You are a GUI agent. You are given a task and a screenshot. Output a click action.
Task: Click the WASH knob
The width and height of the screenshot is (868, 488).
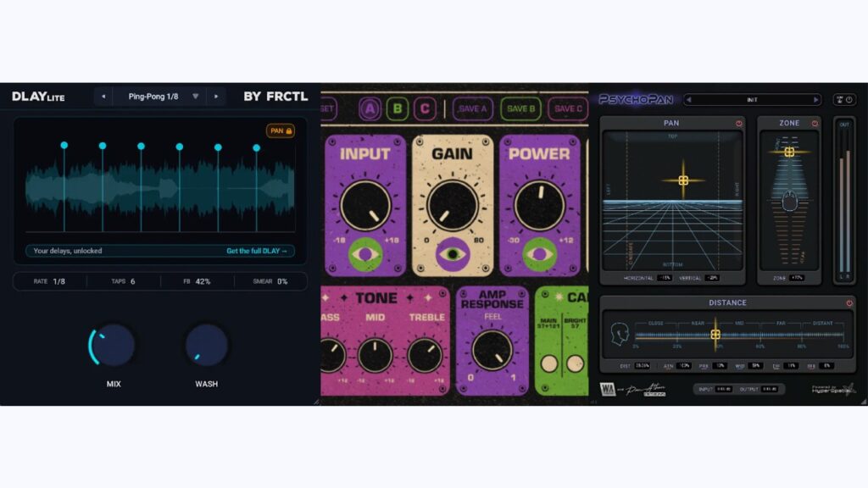207,346
